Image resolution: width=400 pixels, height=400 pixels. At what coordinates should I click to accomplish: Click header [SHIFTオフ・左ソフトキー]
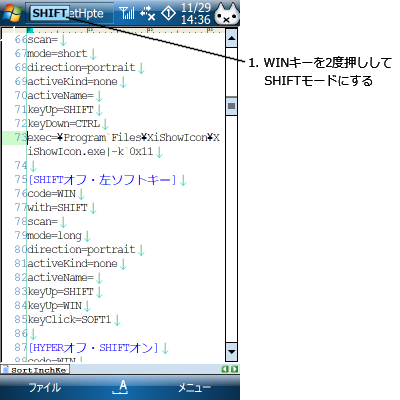(x=102, y=180)
